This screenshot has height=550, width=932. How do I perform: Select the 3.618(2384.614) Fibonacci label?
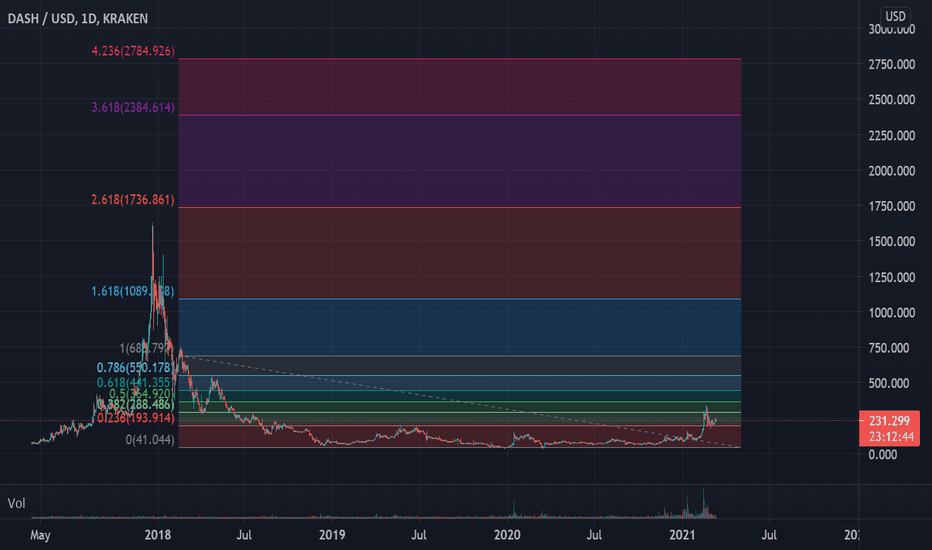[133, 108]
